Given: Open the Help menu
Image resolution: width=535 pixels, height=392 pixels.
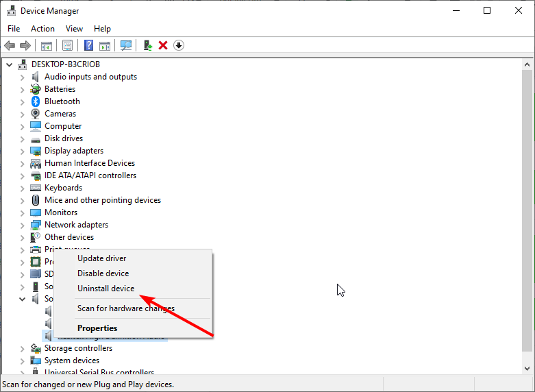Looking at the screenshot, I should coord(102,29).
